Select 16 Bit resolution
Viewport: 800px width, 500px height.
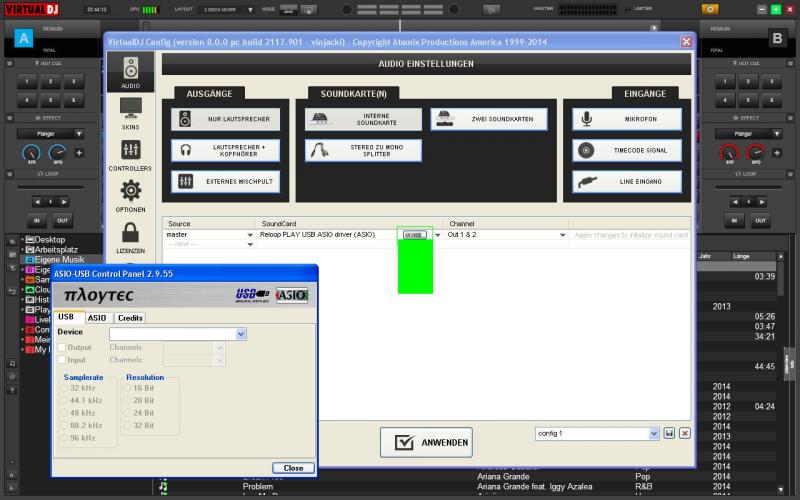[127, 388]
